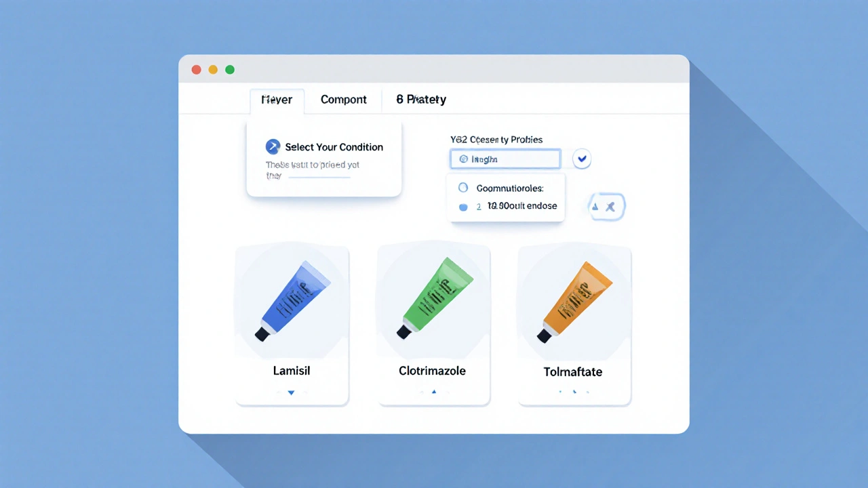Click the green Clotrimazole tube image
Screen dimensions: 868x488
tap(434, 298)
